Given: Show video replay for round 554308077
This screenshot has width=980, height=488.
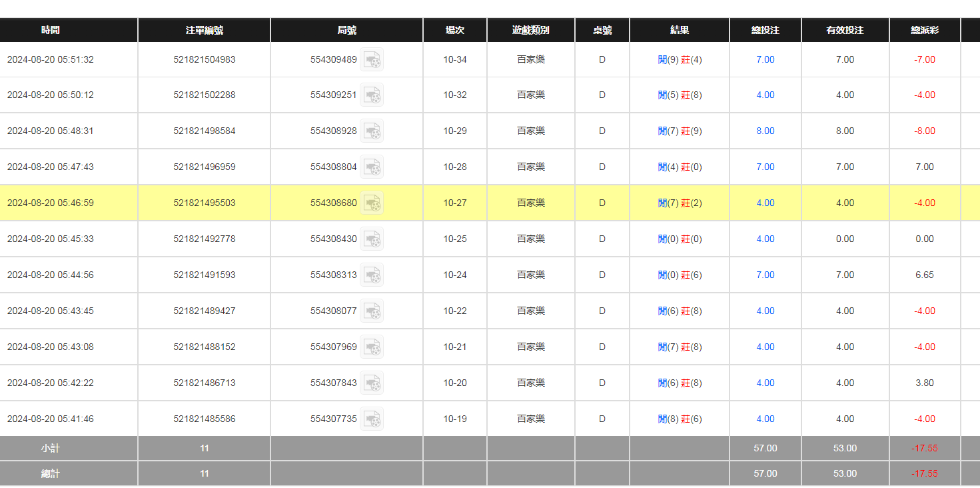Looking at the screenshot, I should point(372,311).
